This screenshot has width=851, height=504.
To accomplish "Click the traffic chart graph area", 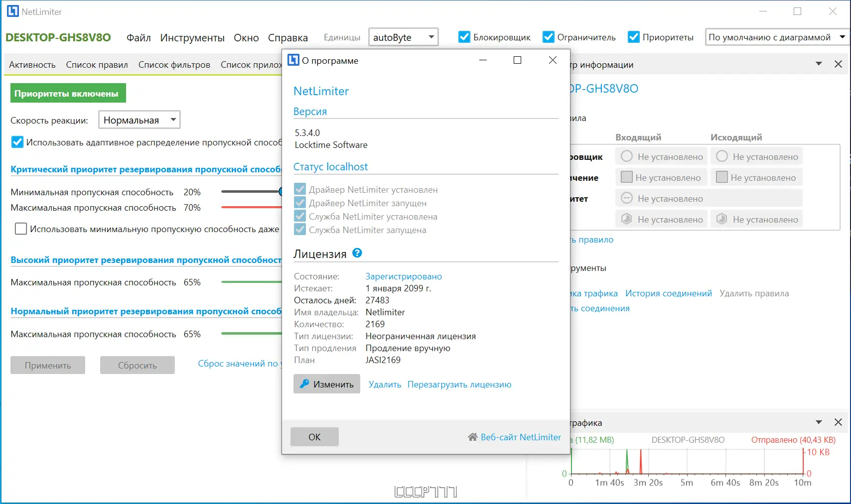I will (x=687, y=461).
